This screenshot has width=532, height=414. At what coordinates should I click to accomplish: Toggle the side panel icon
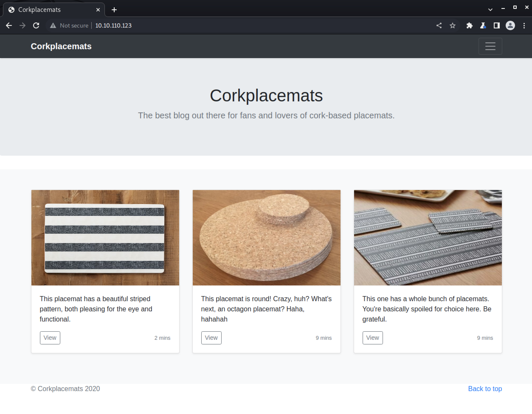[497, 25]
